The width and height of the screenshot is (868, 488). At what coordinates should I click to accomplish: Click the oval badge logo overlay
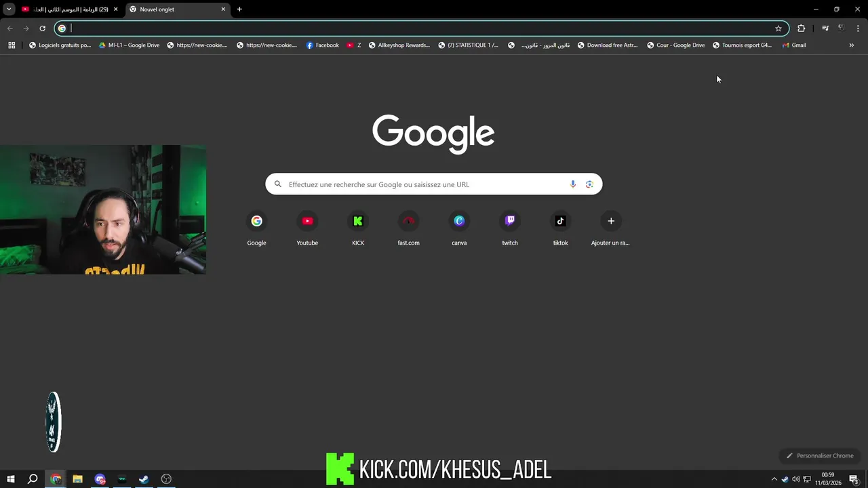53,422
